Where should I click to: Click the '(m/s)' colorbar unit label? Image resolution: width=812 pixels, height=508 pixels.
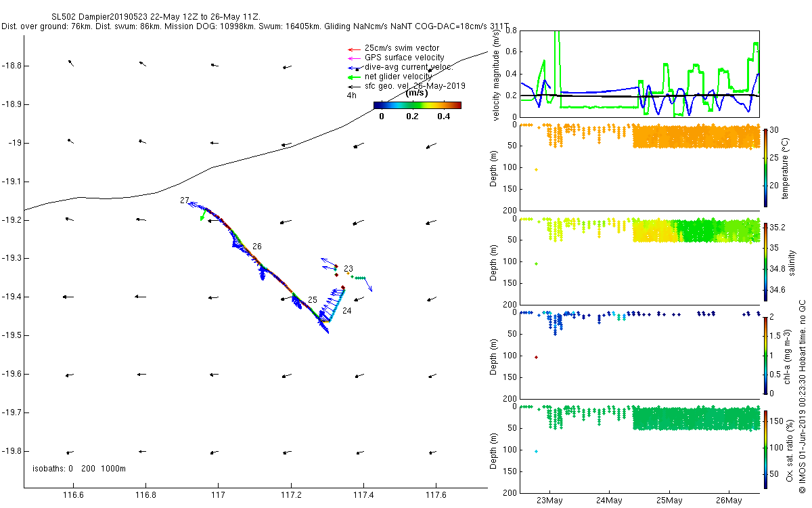tap(416, 93)
